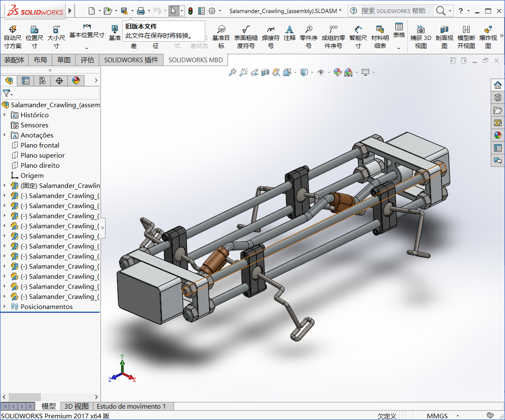Image resolution: width=505 pixels, height=420 pixels.
Task: Expand the Histórico tree node
Action: coord(5,115)
